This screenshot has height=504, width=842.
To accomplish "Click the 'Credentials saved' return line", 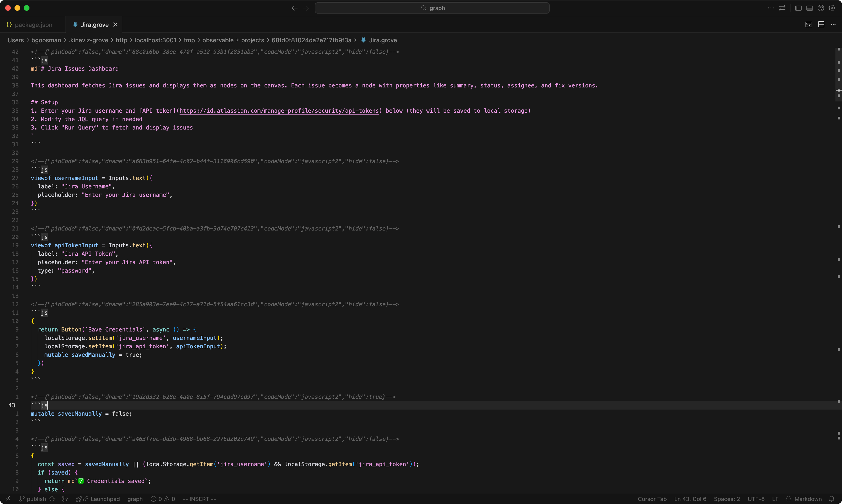I will tap(98, 481).
